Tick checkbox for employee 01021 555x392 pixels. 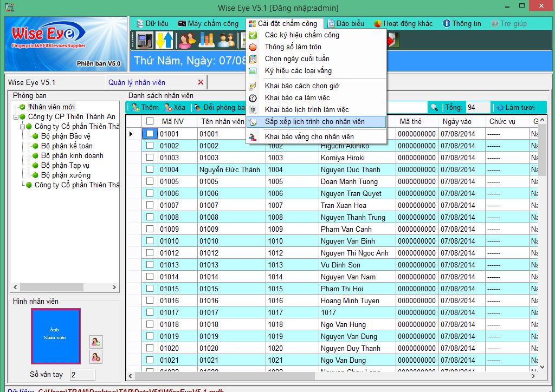point(150,360)
